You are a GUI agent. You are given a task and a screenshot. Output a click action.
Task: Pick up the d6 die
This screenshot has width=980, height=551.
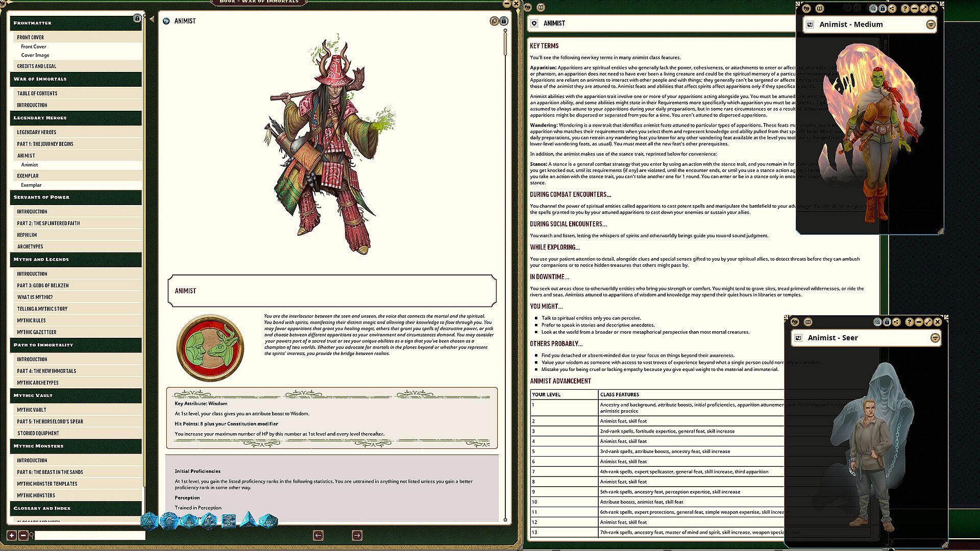[229, 522]
